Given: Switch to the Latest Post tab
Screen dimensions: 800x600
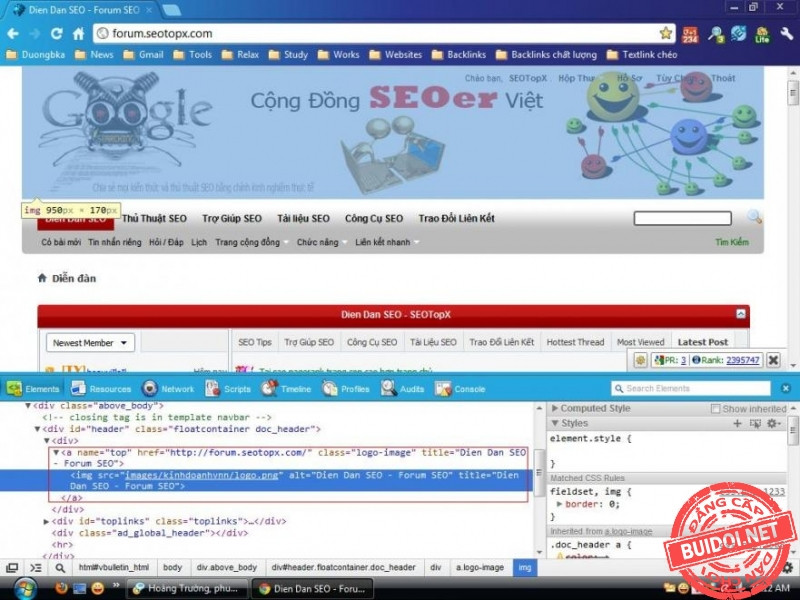Looking at the screenshot, I should 703,342.
